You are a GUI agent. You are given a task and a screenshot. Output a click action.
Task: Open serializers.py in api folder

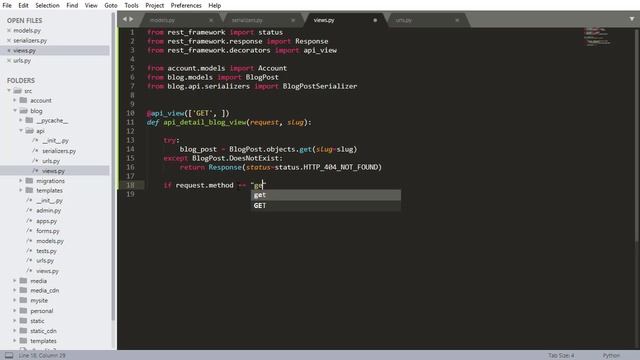pos(59,151)
